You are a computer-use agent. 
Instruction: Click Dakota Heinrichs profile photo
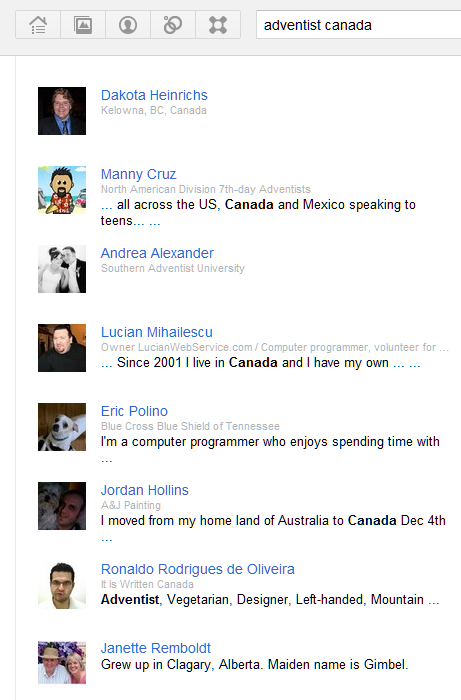click(x=62, y=111)
